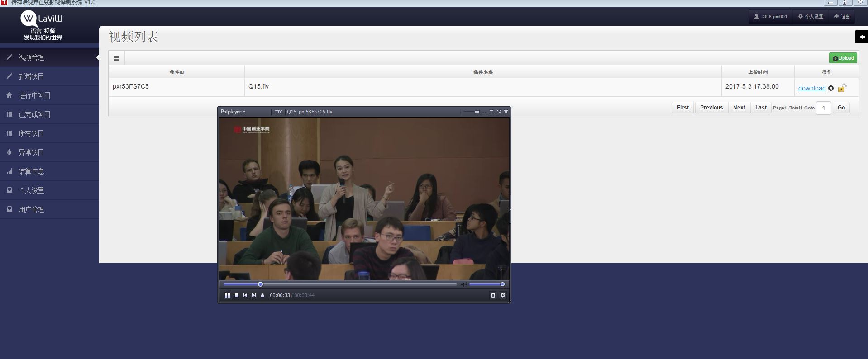The image size is (868, 359).
Task: Click the circular icon beside download
Action: [831, 88]
